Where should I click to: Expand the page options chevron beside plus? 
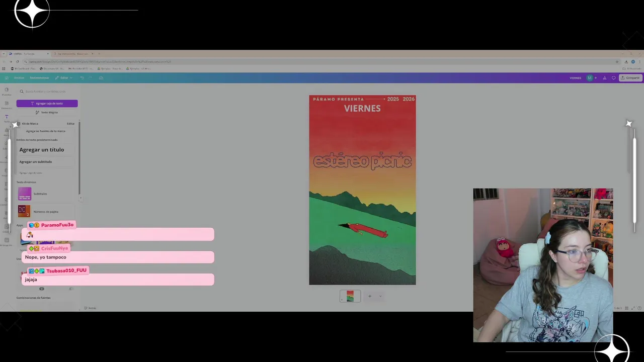(380, 296)
